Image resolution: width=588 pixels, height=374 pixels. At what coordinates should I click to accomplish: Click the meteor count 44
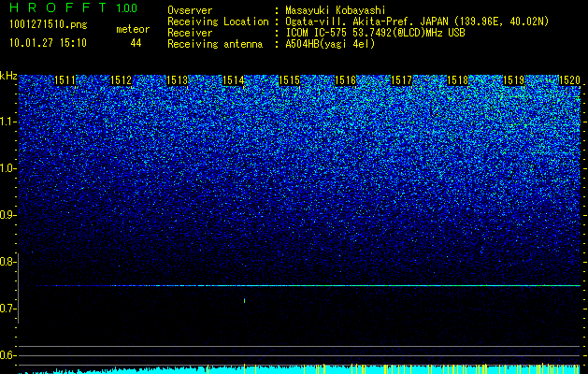coord(136,43)
